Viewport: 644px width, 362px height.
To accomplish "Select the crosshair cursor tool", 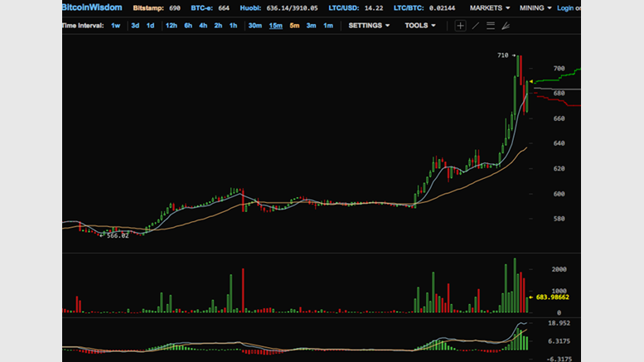I will pos(460,26).
